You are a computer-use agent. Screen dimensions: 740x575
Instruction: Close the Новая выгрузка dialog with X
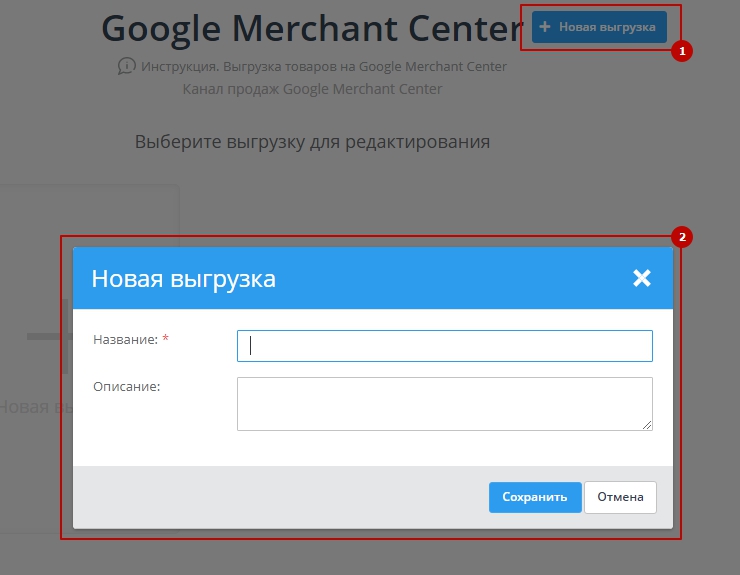pyautogui.click(x=641, y=278)
